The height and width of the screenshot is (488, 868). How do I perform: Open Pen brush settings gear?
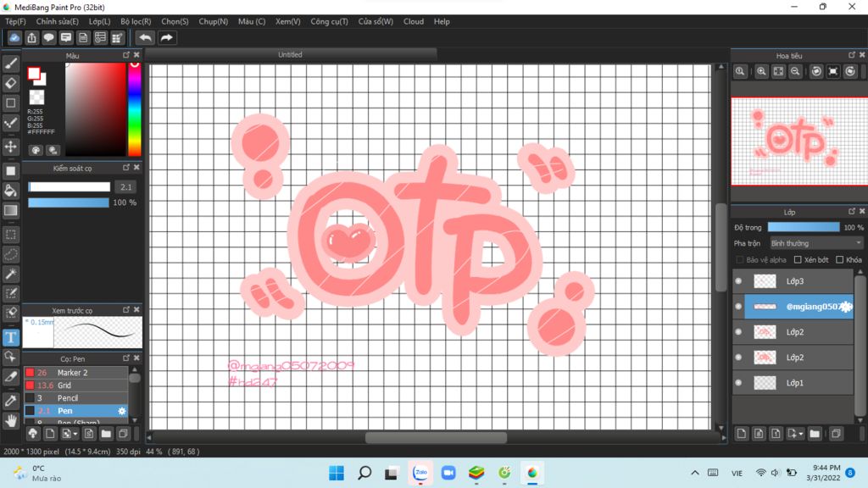[122, 411]
